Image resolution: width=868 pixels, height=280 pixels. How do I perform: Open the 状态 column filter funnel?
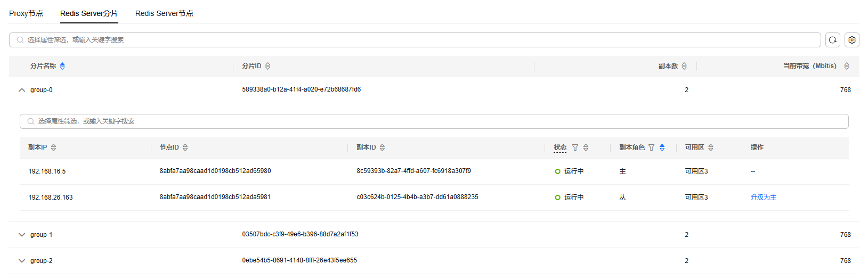[x=575, y=147]
